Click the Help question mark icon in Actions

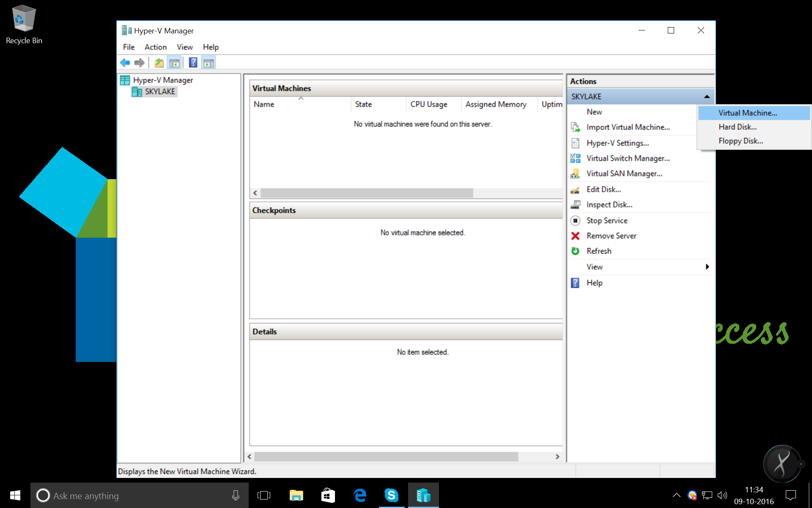(575, 283)
